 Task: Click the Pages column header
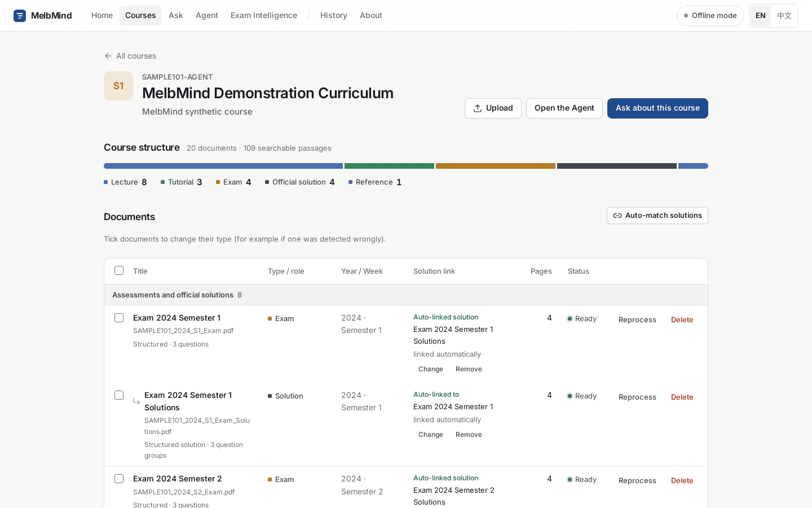coord(541,271)
